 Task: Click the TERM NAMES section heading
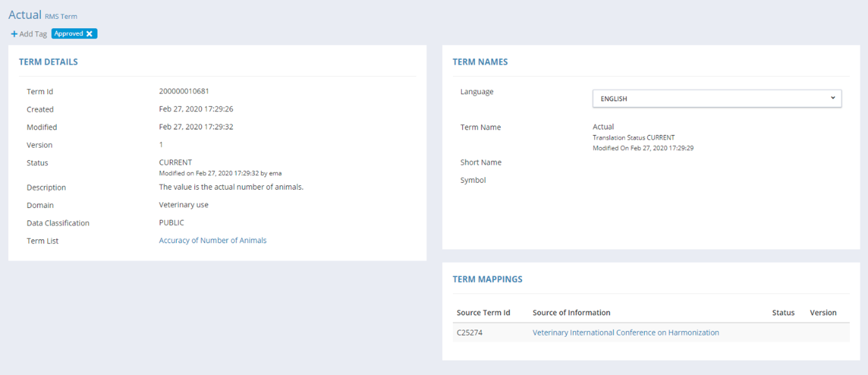click(x=480, y=62)
